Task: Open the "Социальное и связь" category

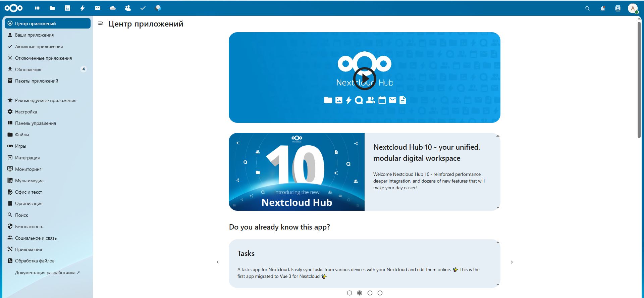Action: (48, 238)
